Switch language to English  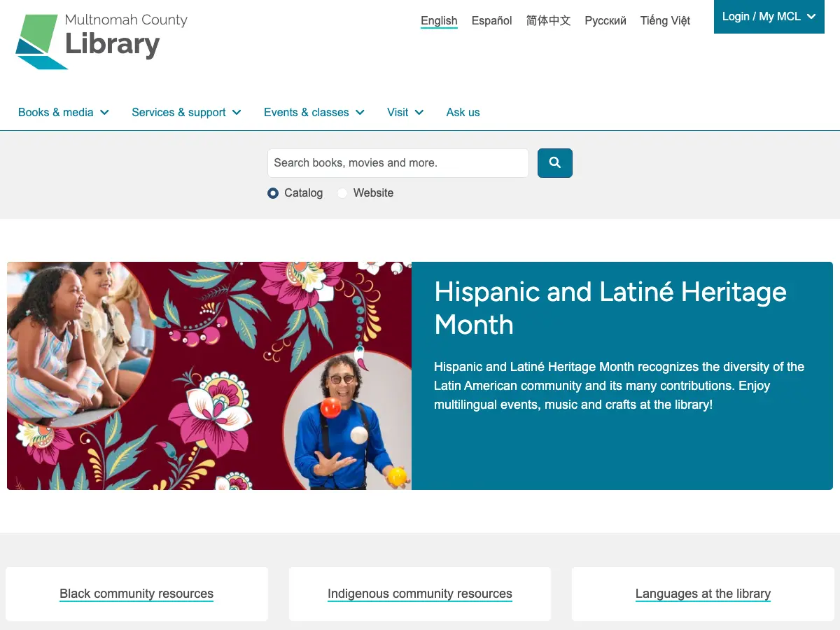[x=439, y=21]
